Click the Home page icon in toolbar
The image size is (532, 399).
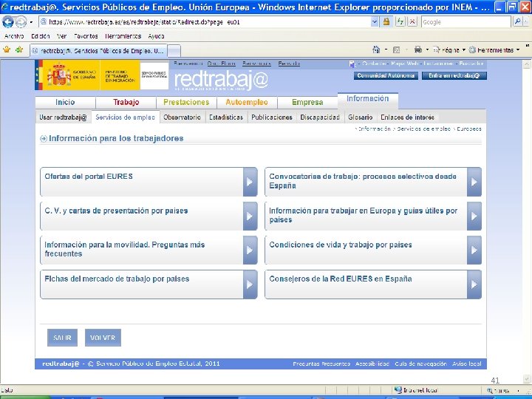pyautogui.click(x=376, y=50)
